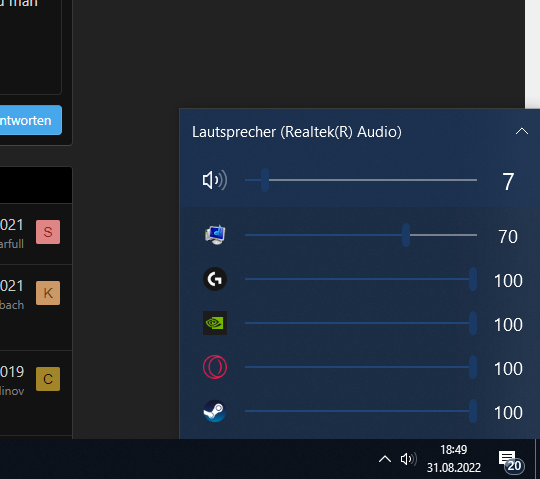Screen dimensions: 540x479
Task: Adjust the System Sounds slider at 70
Action: [361, 235]
